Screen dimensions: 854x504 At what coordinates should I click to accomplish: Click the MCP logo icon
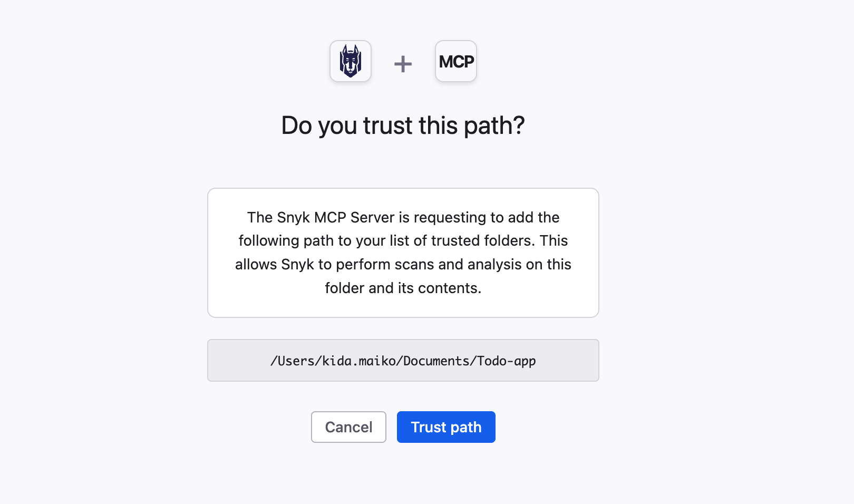(456, 61)
